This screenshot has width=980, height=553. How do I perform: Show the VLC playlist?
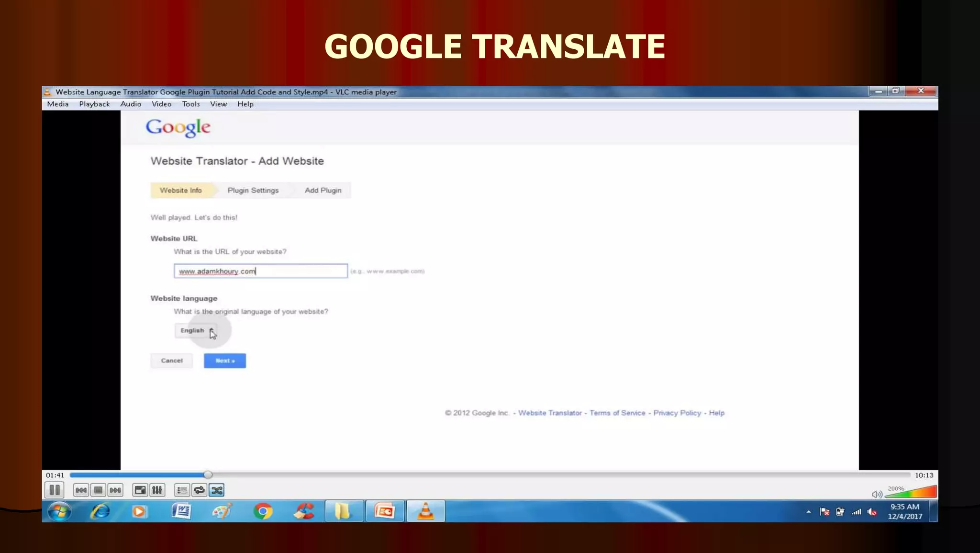[182, 490]
